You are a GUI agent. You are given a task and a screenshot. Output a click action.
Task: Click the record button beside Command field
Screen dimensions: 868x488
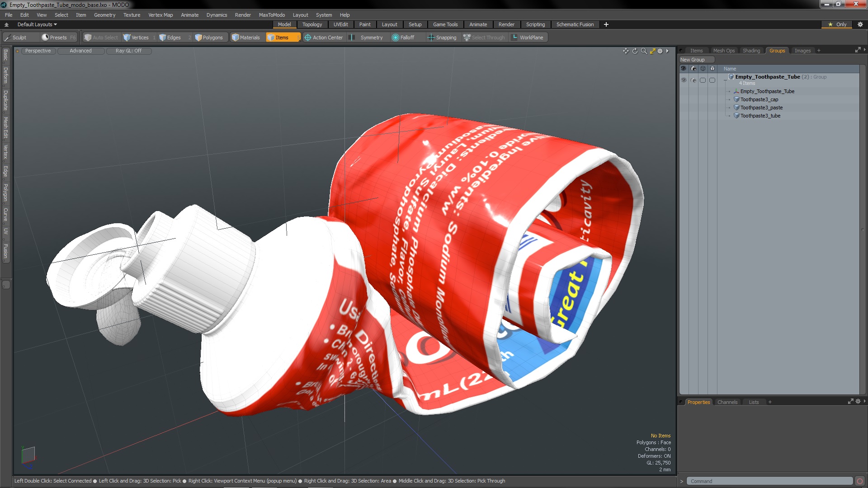(x=860, y=481)
